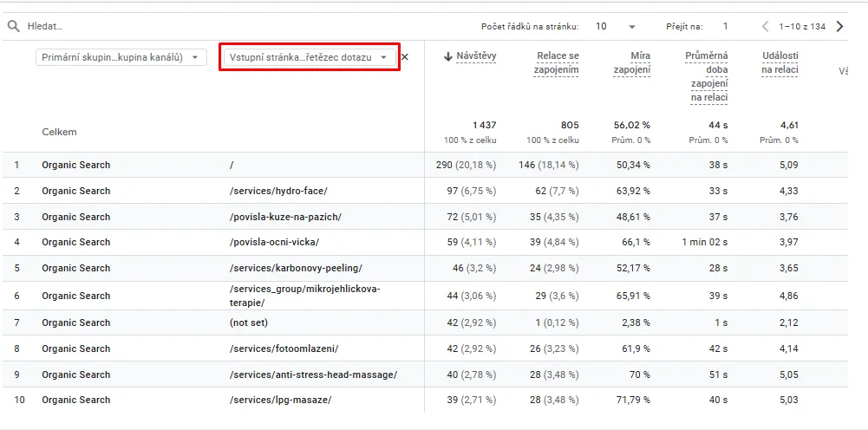Select the /services/fotoomlazeni/ cell
Image resolution: width=868 pixels, height=430 pixels.
(x=284, y=349)
